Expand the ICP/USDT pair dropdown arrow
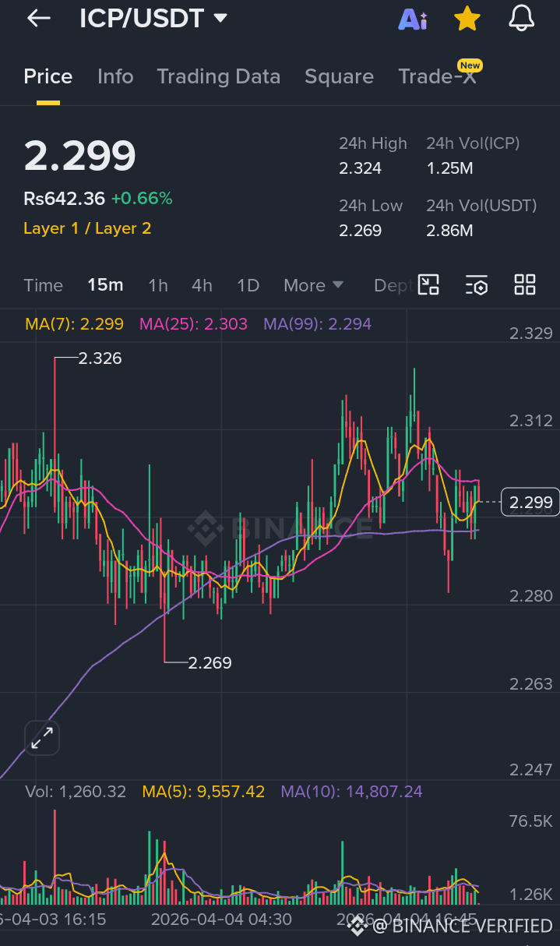This screenshot has width=560, height=946. 220,18
